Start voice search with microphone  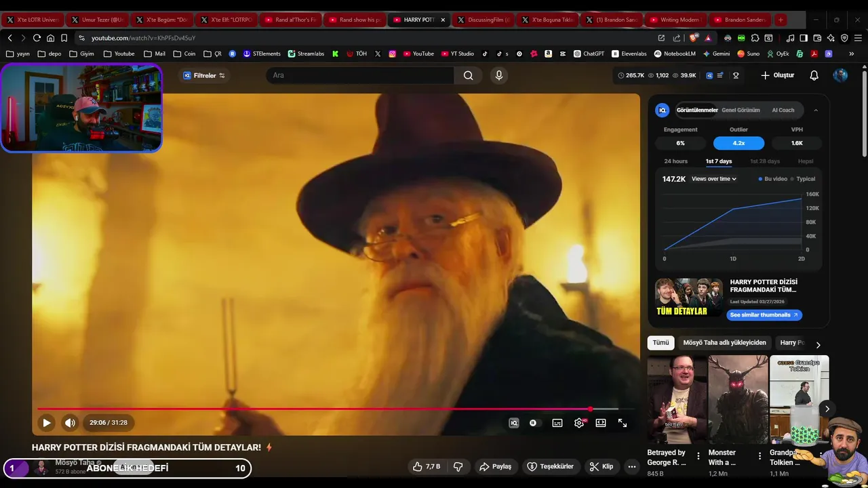(x=499, y=75)
